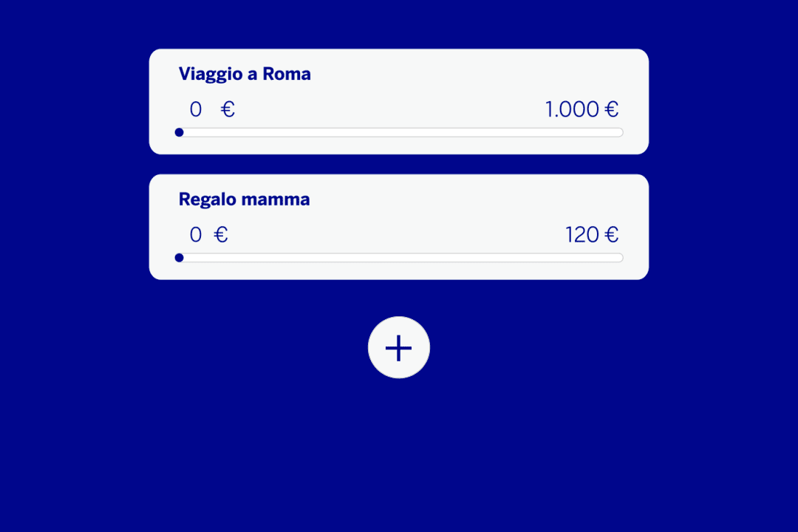Image resolution: width=798 pixels, height=532 pixels.
Task: Click the 120 € target amount
Action: point(591,235)
